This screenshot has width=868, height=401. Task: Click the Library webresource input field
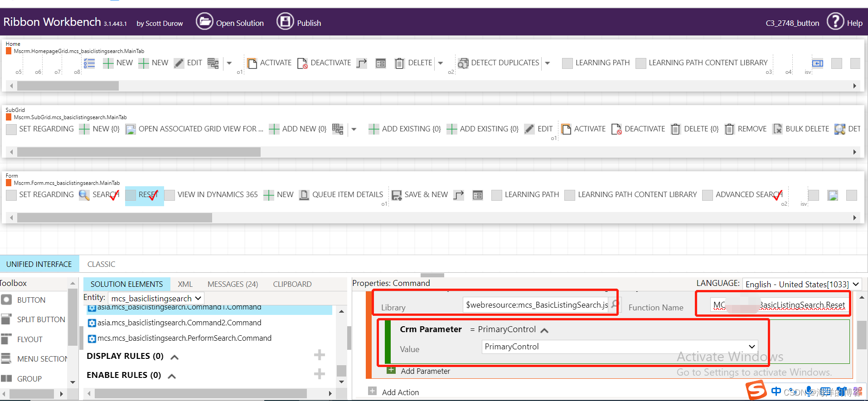point(536,305)
